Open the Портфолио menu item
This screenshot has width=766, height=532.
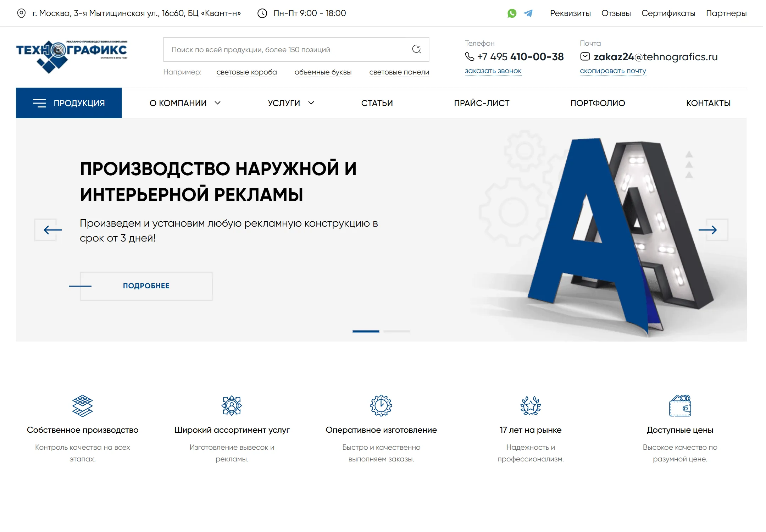pyautogui.click(x=598, y=103)
